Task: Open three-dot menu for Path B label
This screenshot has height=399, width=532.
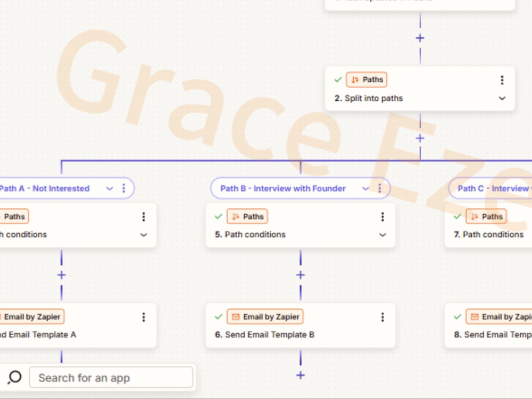Action: click(x=380, y=188)
